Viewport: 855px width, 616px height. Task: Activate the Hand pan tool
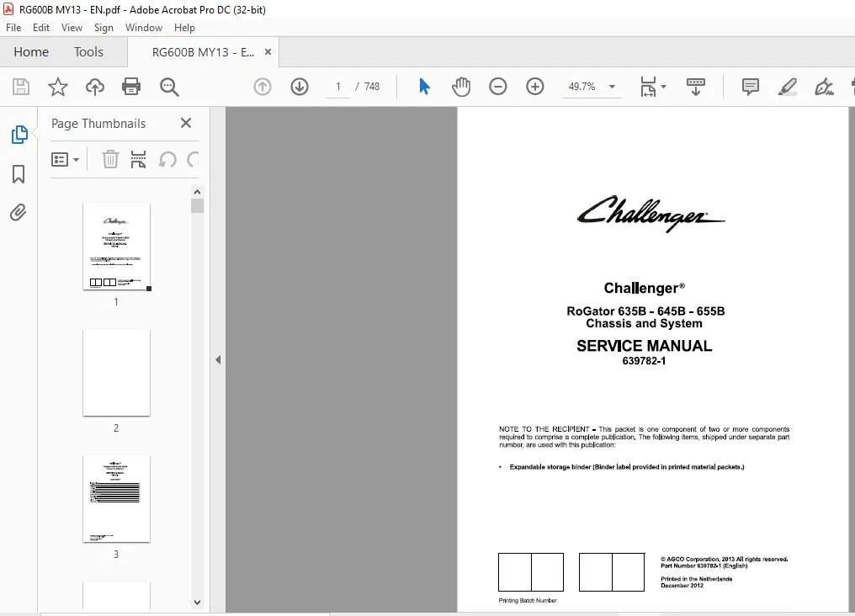(x=461, y=87)
